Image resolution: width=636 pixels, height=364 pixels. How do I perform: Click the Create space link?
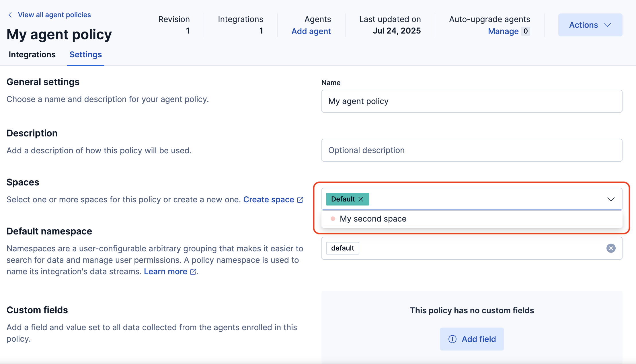click(268, 199)
